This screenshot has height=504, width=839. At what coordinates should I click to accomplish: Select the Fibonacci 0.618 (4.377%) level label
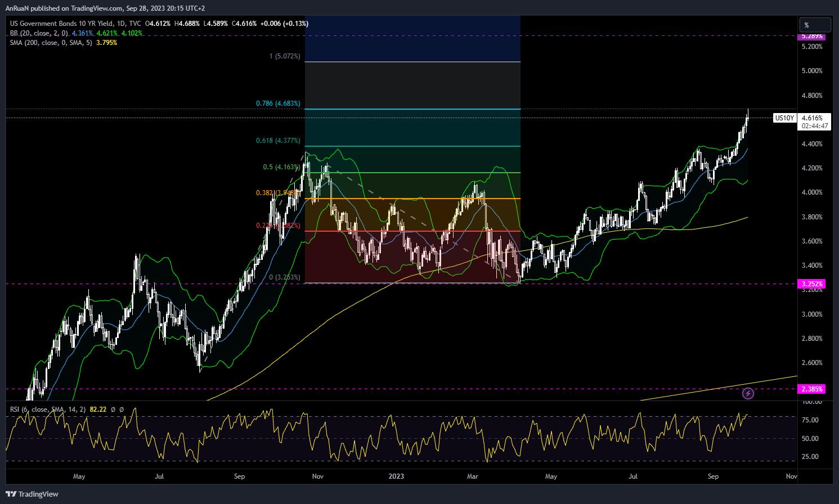(278, 141)
